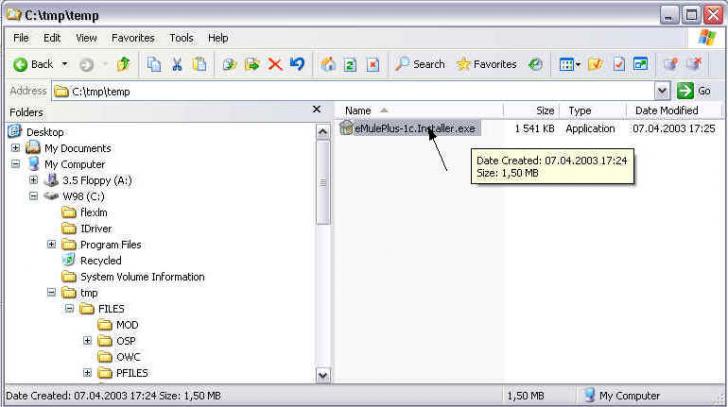
Task: Expand the My Documents tree node
Action: pyautogui.click(x=16, y=148)
